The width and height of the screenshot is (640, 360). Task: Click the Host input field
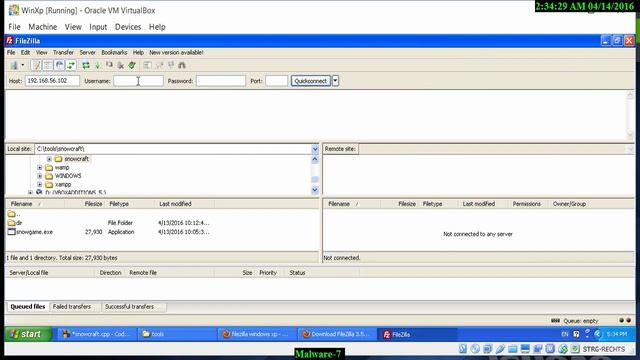click(x=52, y=81)
